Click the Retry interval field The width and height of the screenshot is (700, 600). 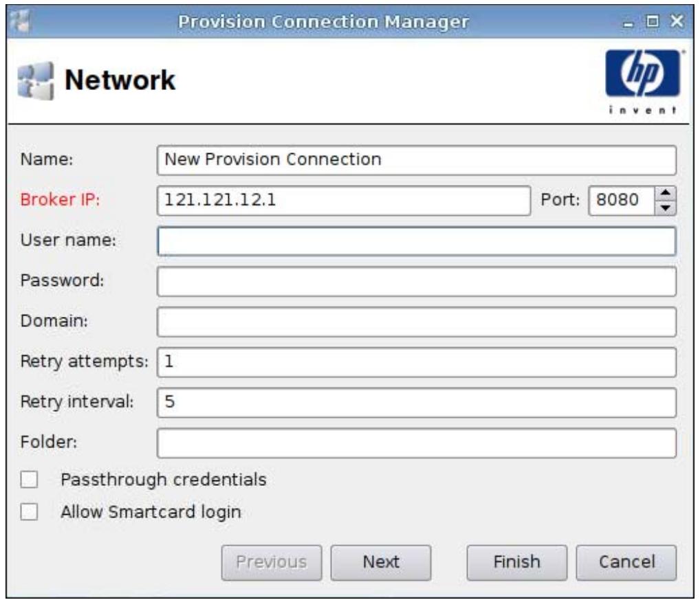click(417, 402)
